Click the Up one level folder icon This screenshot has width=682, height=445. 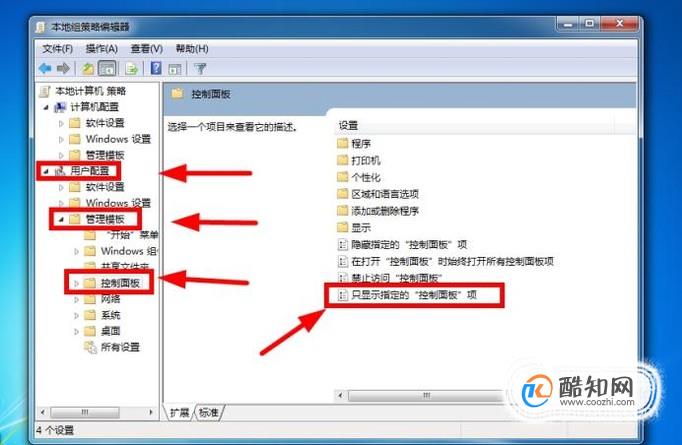coord(88,68)
